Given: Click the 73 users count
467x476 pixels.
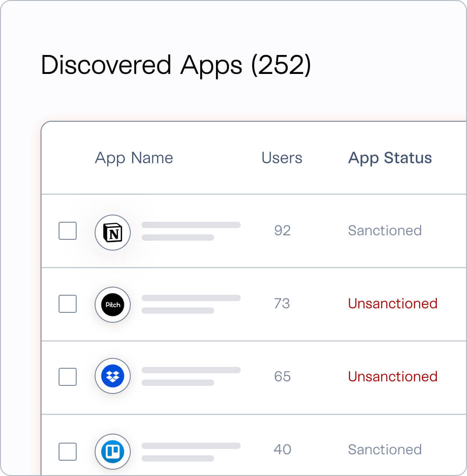Looking at the screenshot, I should (282, 303).
